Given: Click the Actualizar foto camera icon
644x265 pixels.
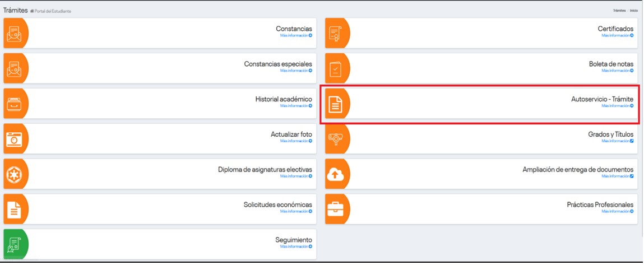Looking at the screenshot, I should pos(13,139).
